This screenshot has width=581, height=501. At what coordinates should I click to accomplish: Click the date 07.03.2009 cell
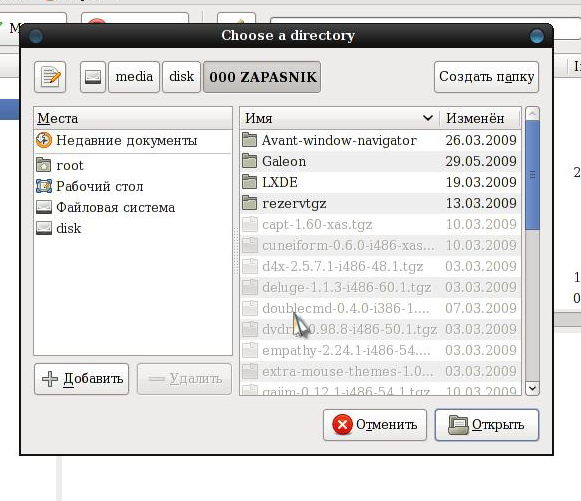tap(481, 308)
